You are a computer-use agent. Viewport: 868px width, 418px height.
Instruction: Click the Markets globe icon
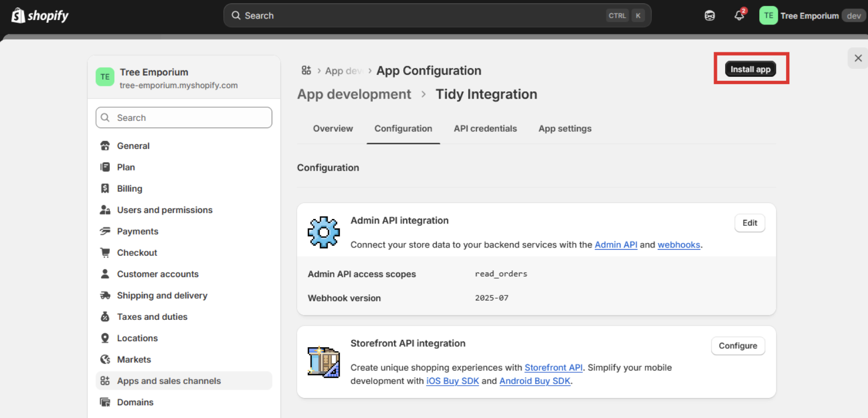tap(105, 359)
